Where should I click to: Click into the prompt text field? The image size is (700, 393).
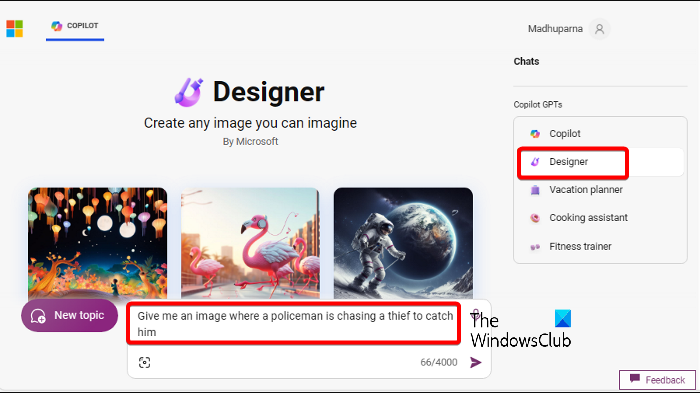pos(294,324)
